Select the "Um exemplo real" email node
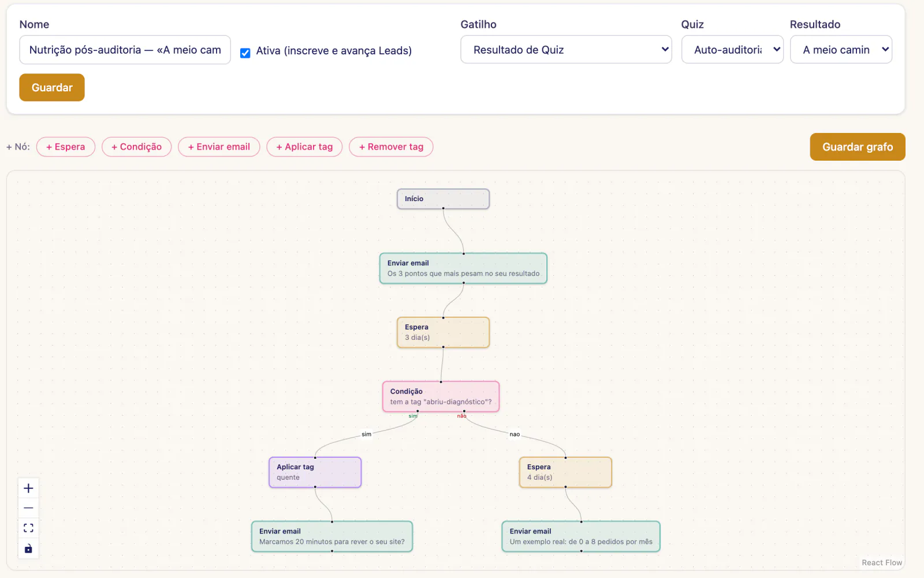The image size is (924, 578). tap(581, 536)
